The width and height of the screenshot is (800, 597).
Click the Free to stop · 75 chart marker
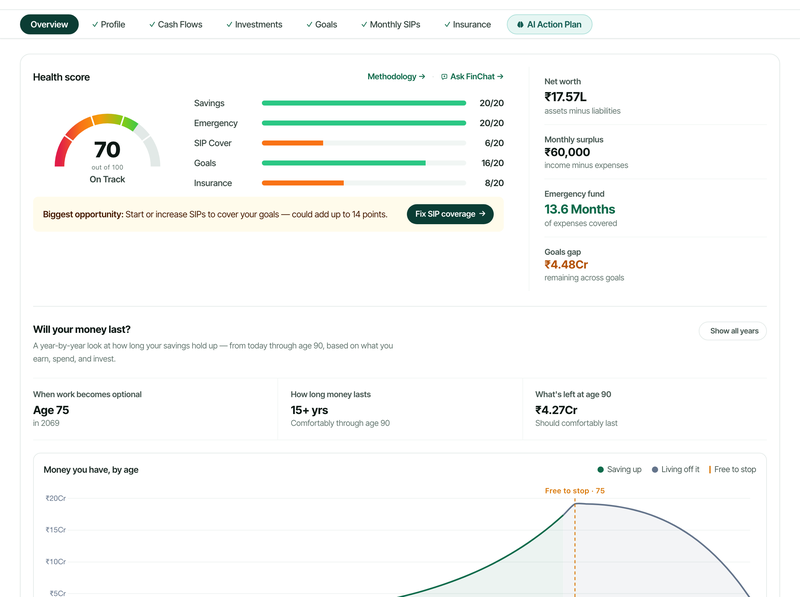click(x=574, y=491)
